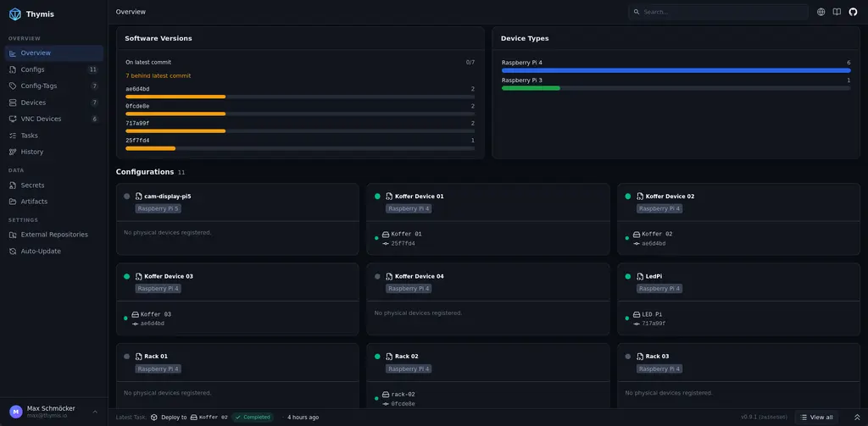This screenshot has width=868, height=426.
Task: Open the Koffer Device 02 configuration
Action: [x=670, y=196]
